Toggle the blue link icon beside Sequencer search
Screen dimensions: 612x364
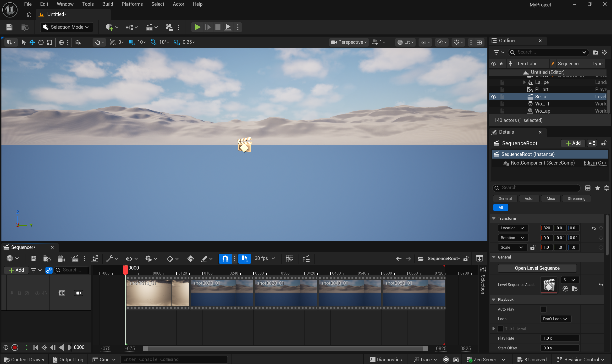tap(49, 270)
